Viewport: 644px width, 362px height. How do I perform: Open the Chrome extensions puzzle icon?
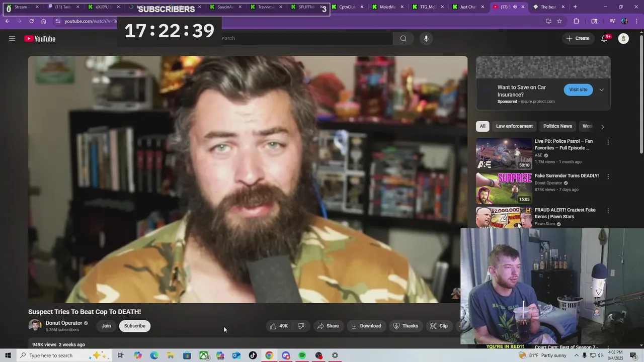[x=577, y=21]
